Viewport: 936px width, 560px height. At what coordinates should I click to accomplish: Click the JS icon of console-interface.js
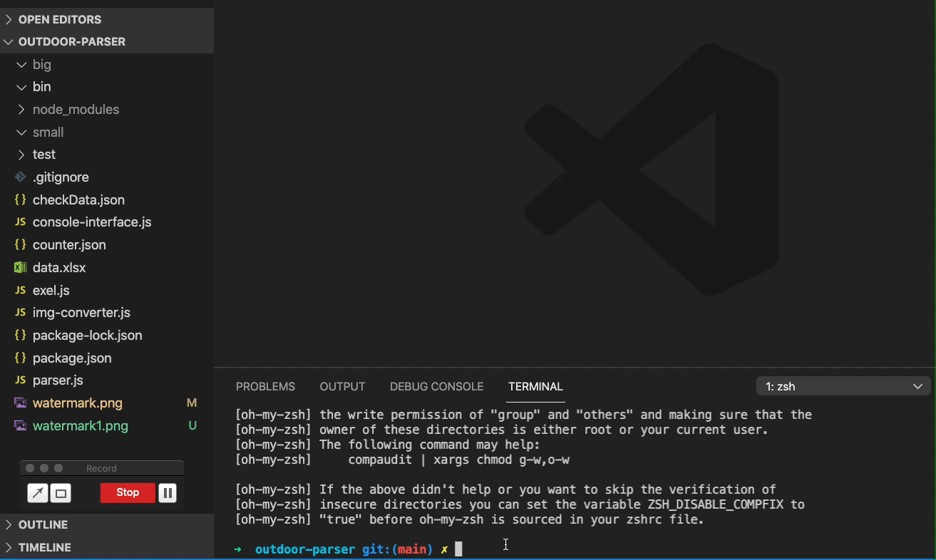point(21,222)
